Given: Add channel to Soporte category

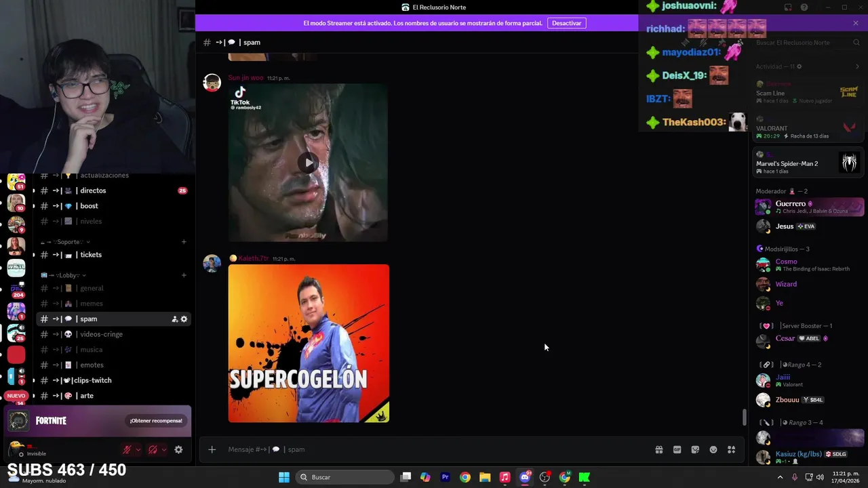Looking at the screenshot, I should (184, 242).
